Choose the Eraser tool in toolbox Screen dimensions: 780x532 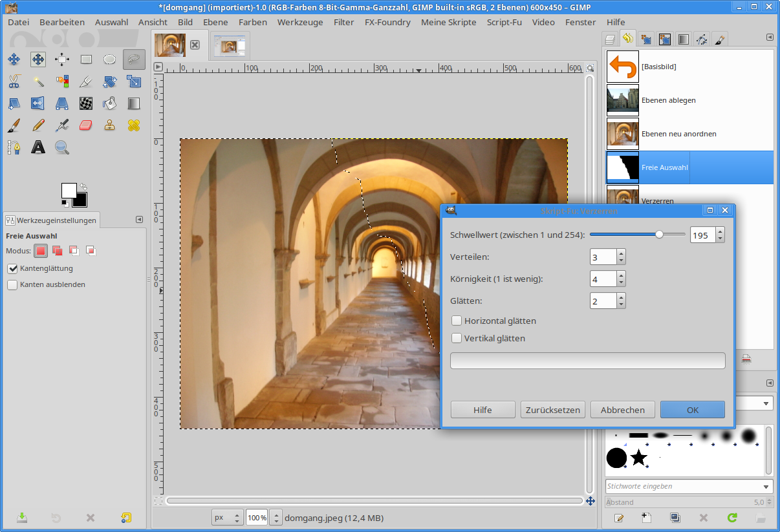(x=86, y=125)
